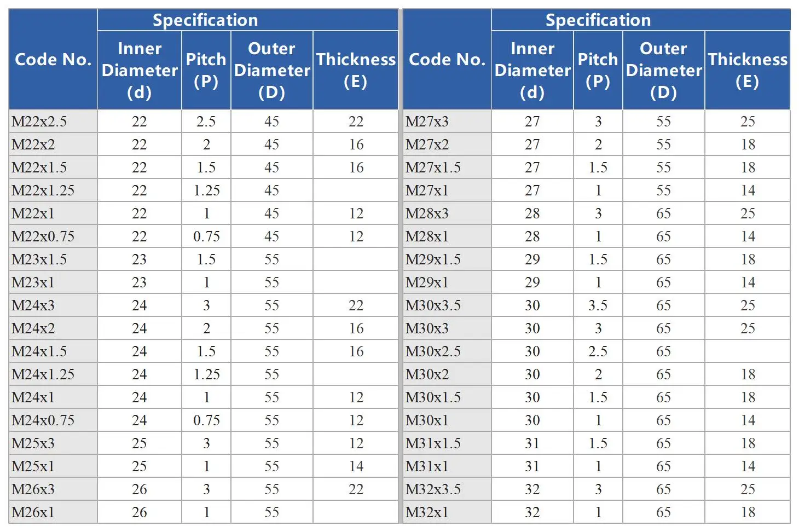Screen dimensions: 799x532
Task: Select the M22x2.5 code cell
Action: pyautogui.click(x=53, y=122)
